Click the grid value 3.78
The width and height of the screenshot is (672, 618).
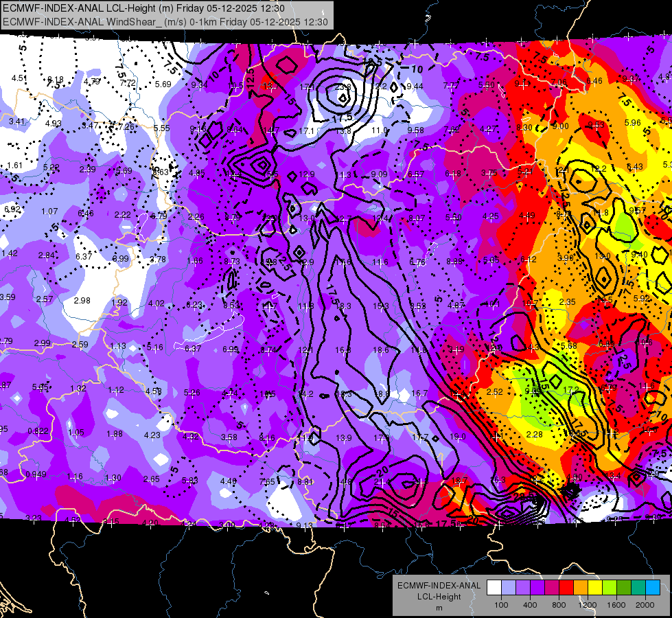tap(158, 260)
